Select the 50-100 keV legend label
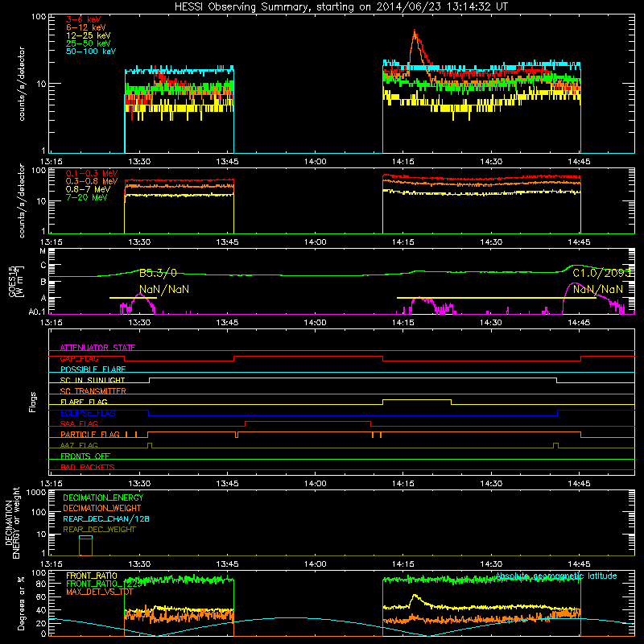 tap(91, 52)
